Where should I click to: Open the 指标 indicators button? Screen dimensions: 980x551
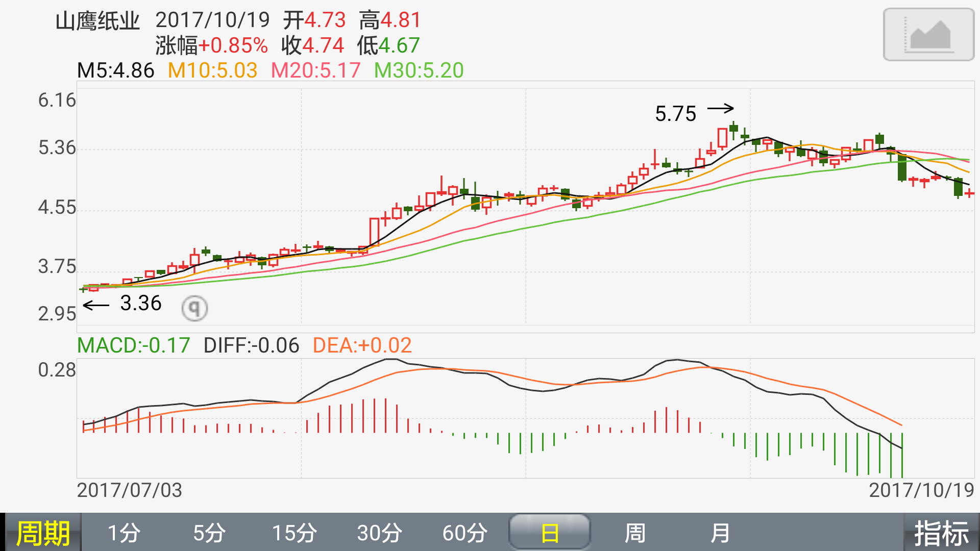click(942, 533)
